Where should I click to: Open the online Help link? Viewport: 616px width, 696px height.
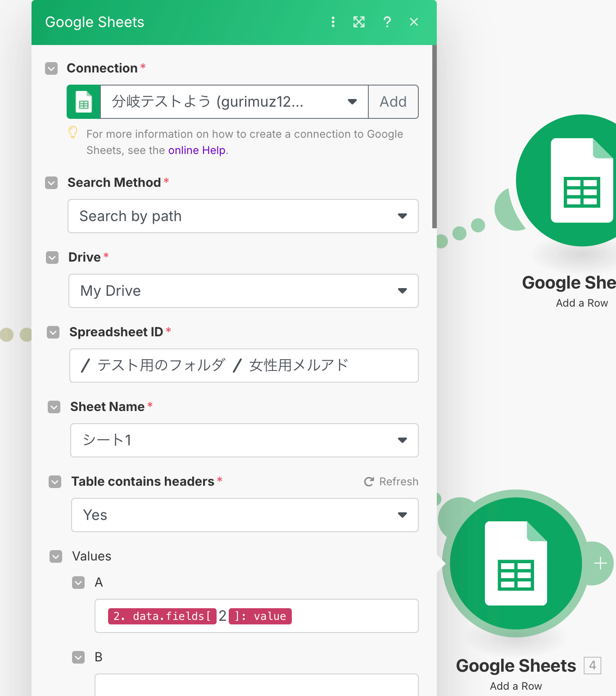[x=197, y=150]
